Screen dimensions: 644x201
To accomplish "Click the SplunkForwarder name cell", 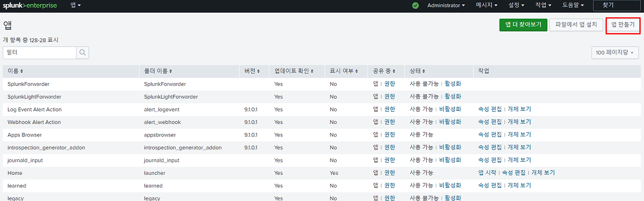I will tap(28, 84).
